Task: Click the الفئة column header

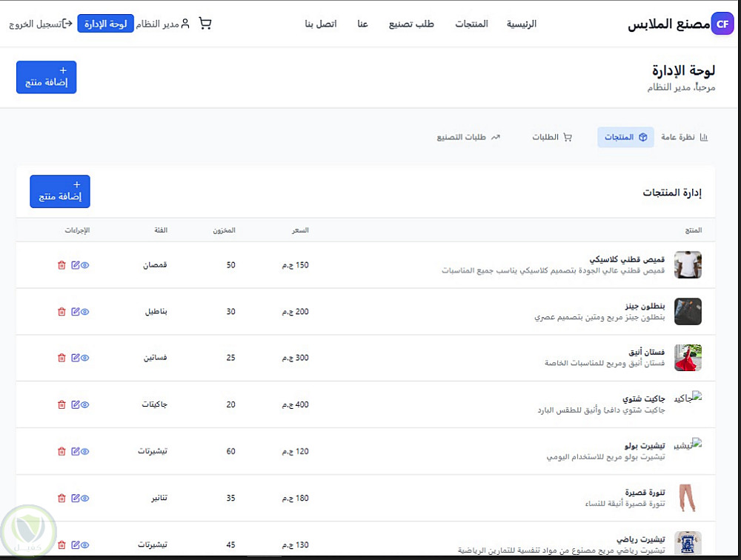Action: coord(161,230)
